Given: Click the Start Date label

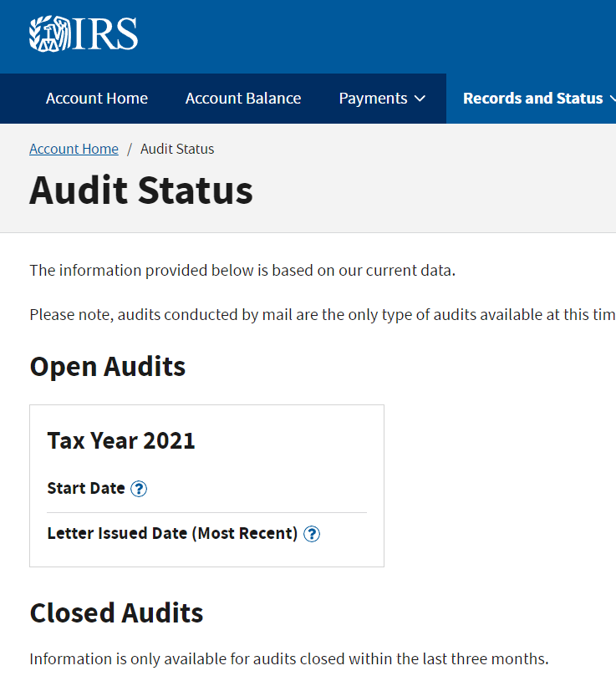Looking at the screenshot, I should pyautogui.click(x=86, y=488).
